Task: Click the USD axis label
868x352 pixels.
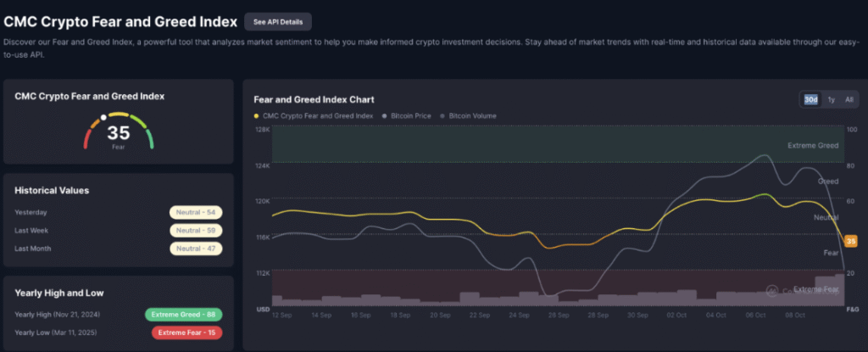Action: pos(263,310)
